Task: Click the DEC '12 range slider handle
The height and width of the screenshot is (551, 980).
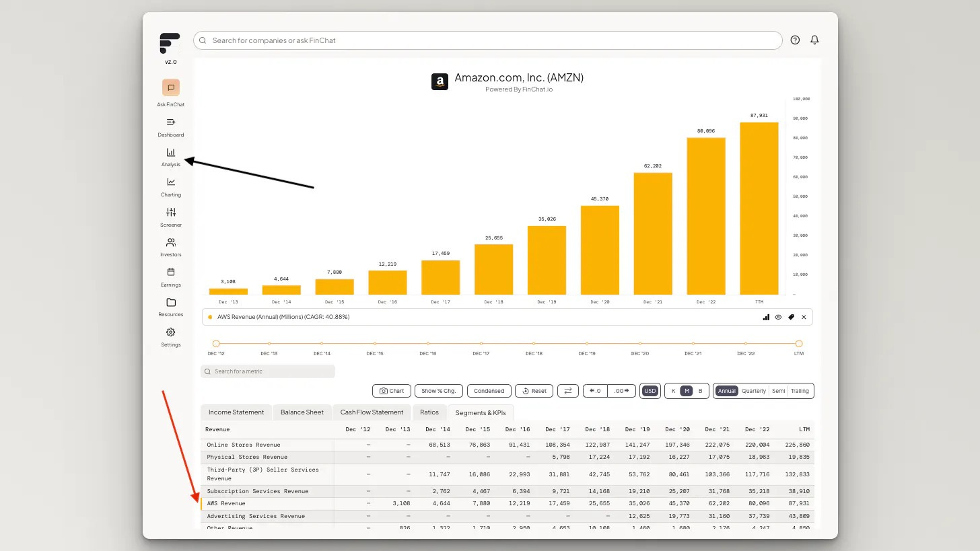Action: [x=216, y=343]
